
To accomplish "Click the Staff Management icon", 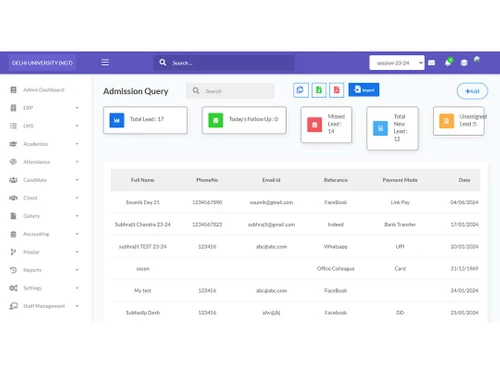I will pos(13,306).
